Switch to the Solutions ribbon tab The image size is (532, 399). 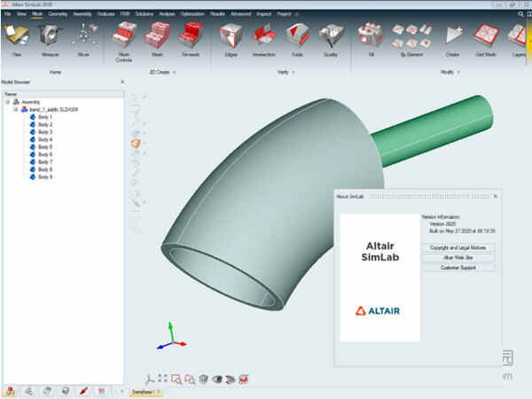145,14
